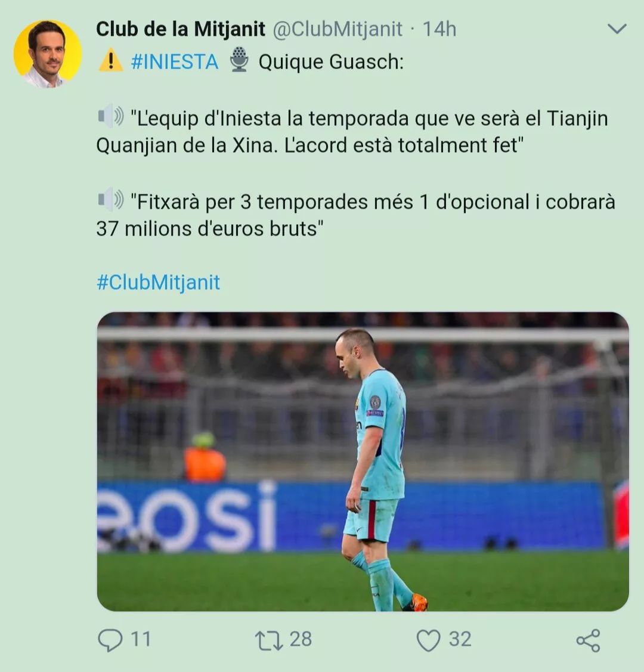Open the #ClubMitjanit hashtag
Screen dimensions: 644x672
[x=158, y=283]
